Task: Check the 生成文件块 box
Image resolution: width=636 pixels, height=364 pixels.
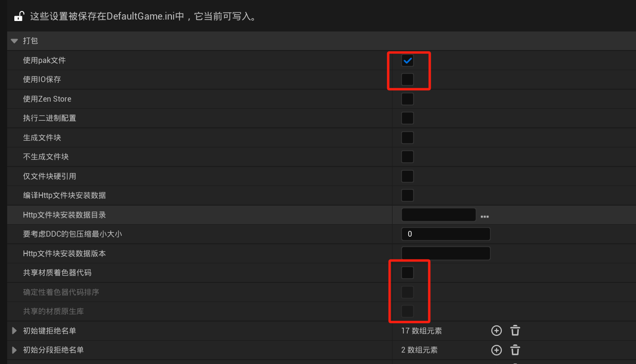Action: [407, 138]
